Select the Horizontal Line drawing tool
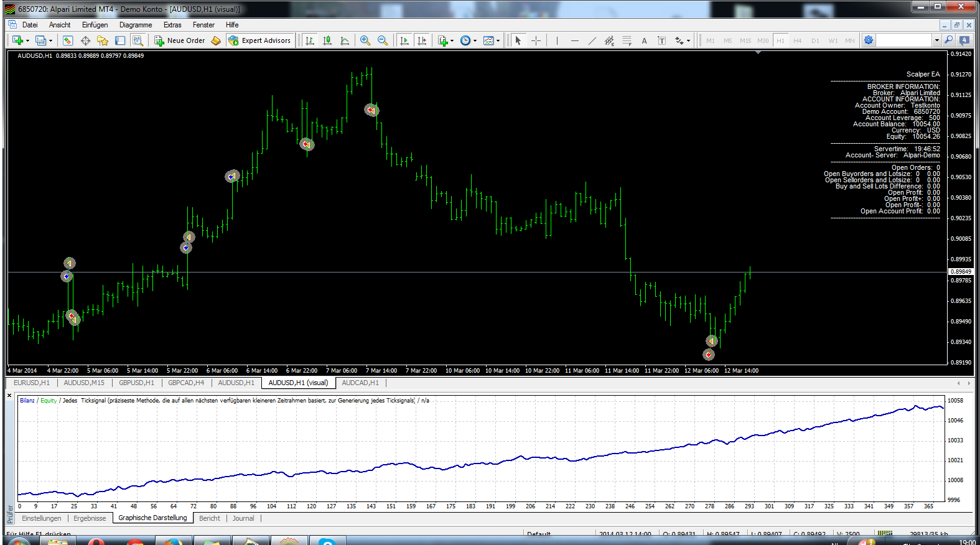This screenshot has width=980, height=545. coord(574,40)
